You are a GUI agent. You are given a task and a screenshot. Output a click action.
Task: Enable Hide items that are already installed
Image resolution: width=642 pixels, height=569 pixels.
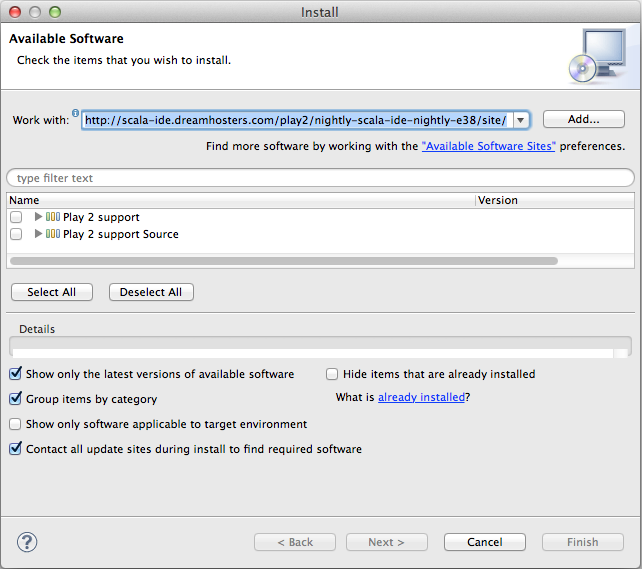click(332, 374)
